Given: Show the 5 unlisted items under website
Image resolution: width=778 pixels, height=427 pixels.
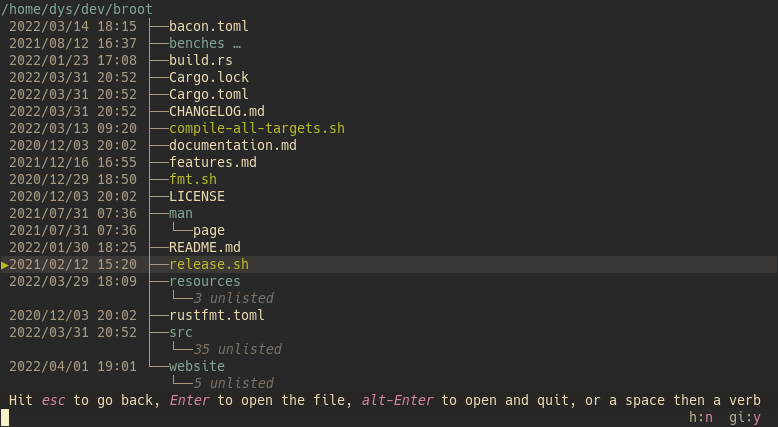Looking at the screenshot, I should (233, 383).
